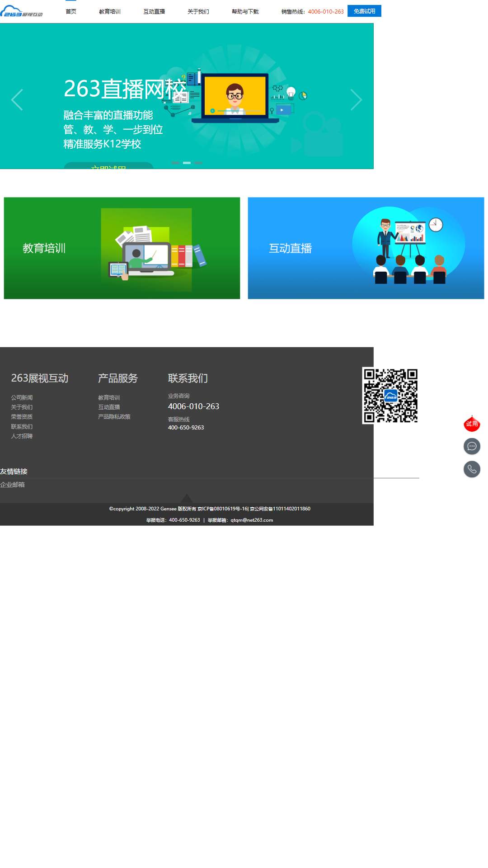
Task: Select the last carousel indicator dot
Action: 198,163
